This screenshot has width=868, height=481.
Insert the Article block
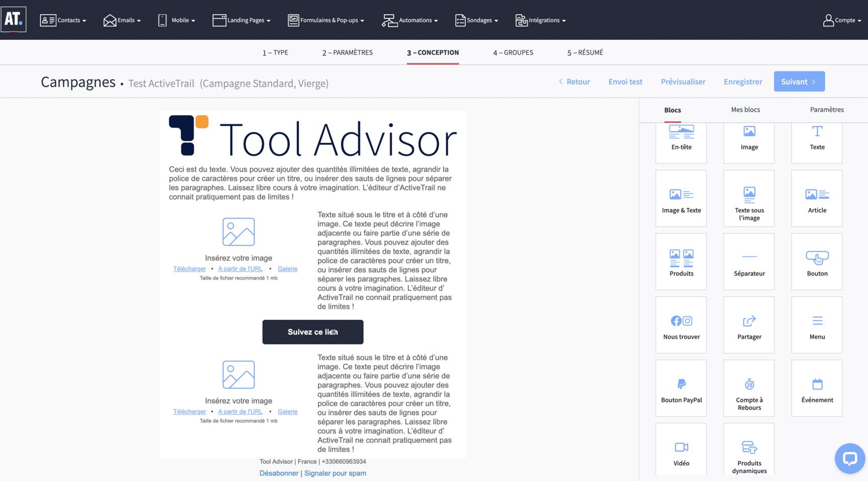click(817, 198)
